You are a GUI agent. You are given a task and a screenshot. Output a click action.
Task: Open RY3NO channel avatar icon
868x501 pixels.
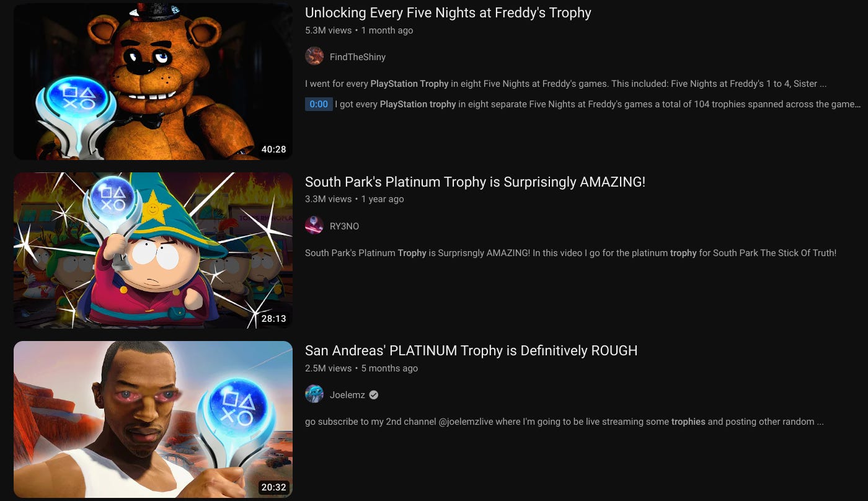(x=314, y=226)
